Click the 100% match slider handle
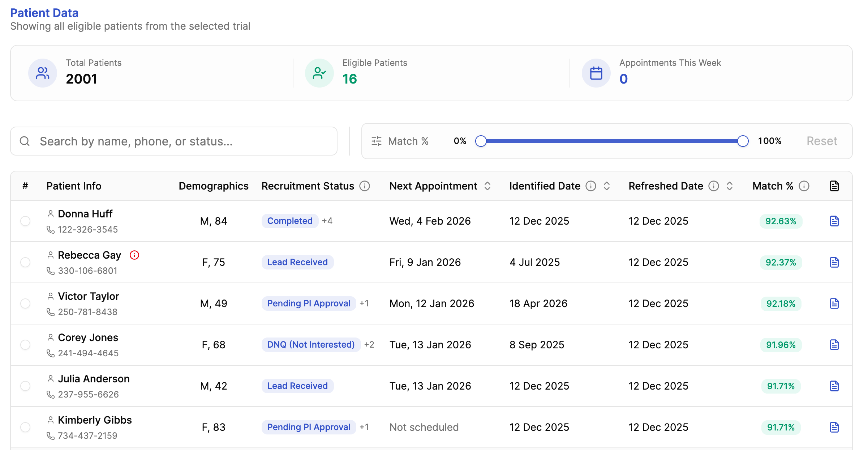This screenshot has width=868, height=450. pyautogui.click(x=743, y=141)
